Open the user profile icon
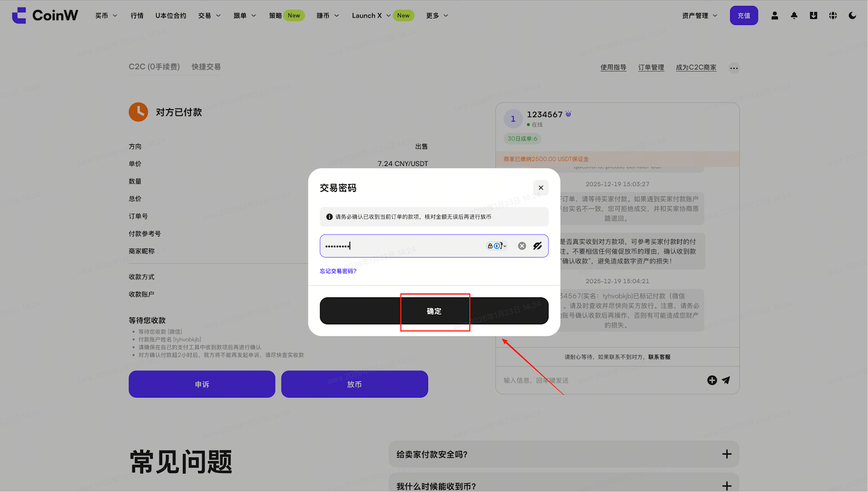 [x=775, y=16]
